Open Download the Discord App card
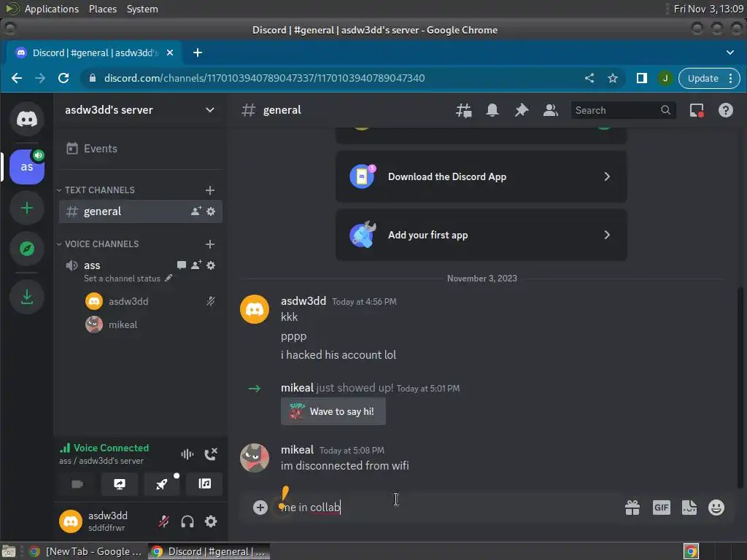 pyautogui.click(x=481, y=176)
